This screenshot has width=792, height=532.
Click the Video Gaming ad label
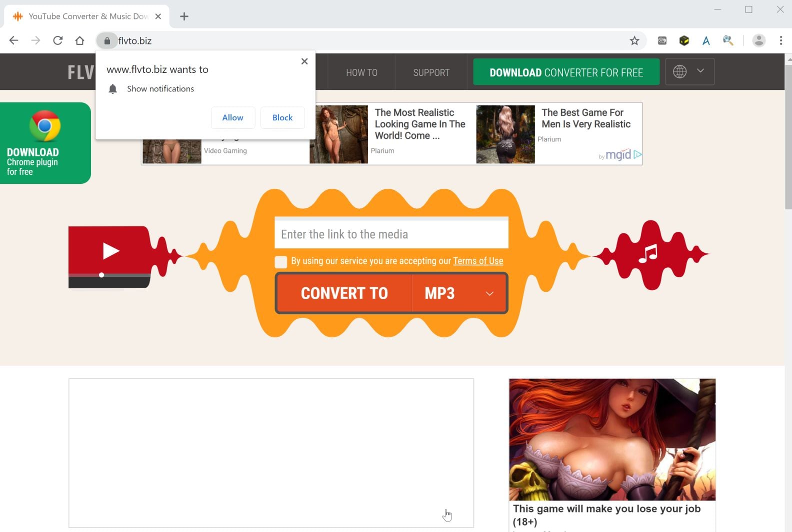point(225,151)
